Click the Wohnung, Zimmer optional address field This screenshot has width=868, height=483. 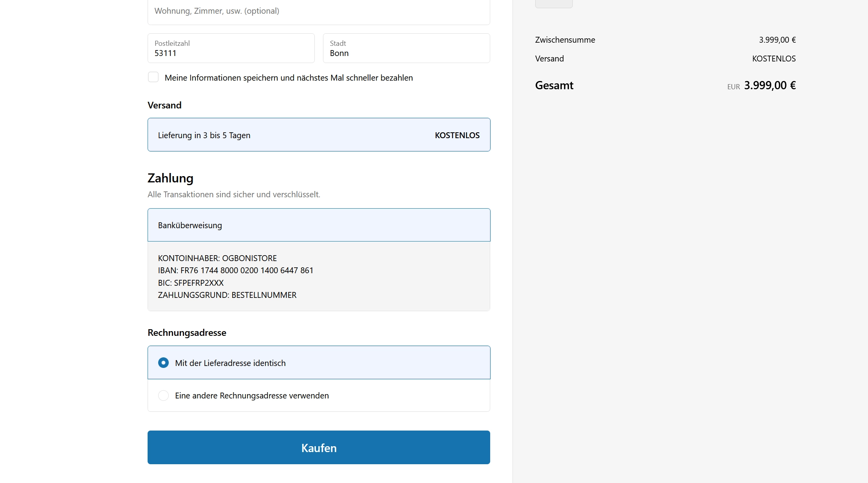[318, 11]
